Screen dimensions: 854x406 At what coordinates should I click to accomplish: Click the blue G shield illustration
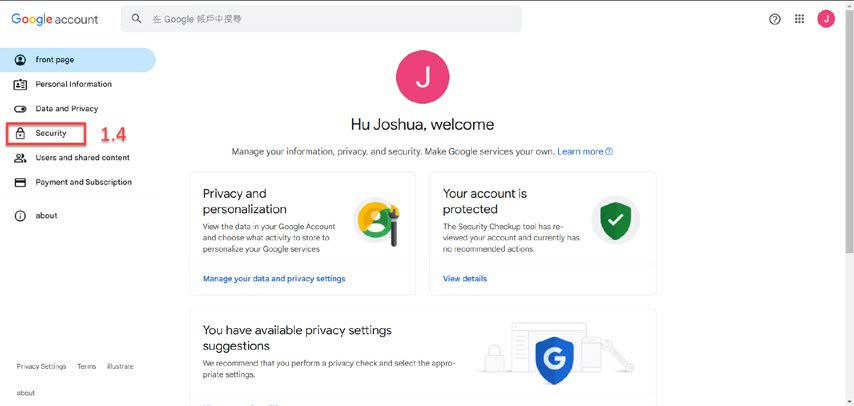(x=554, y=360)
